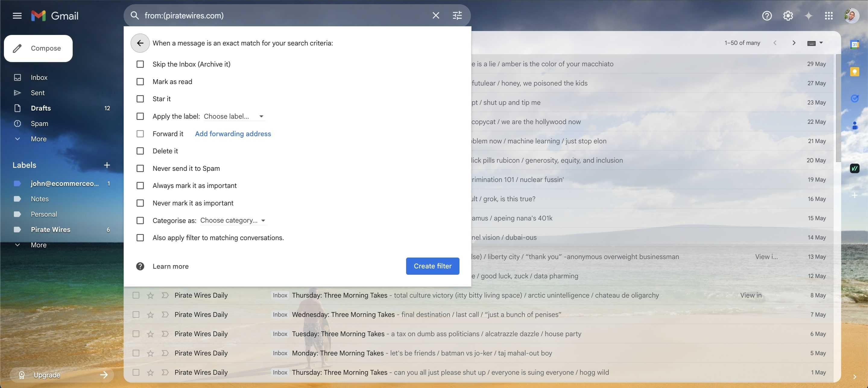Open the Choose label dropdown
Viewport: 868px width, 388px height.
(233, 116)
